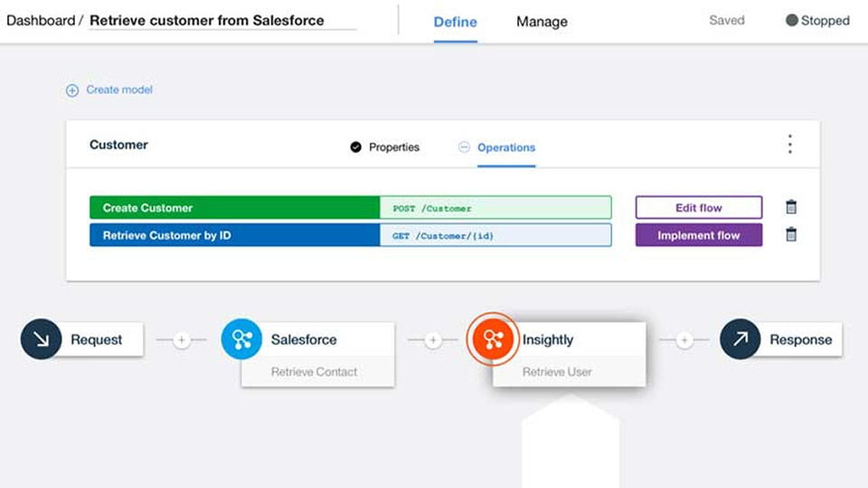Click the Operations circle icon

tap(464, 147)
